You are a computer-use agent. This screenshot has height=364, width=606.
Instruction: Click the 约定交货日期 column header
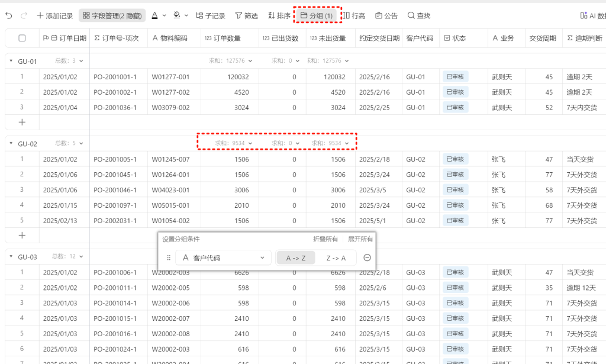click(x=379, y=38)
